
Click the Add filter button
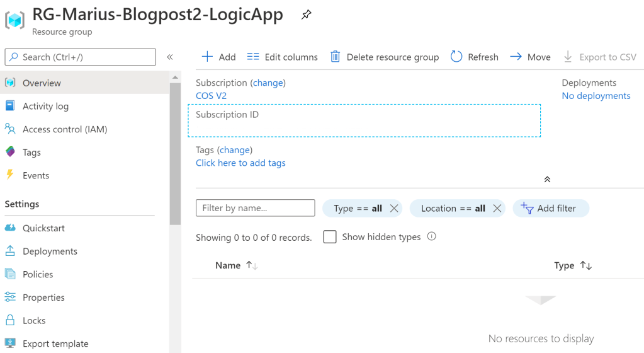point(551,209)
